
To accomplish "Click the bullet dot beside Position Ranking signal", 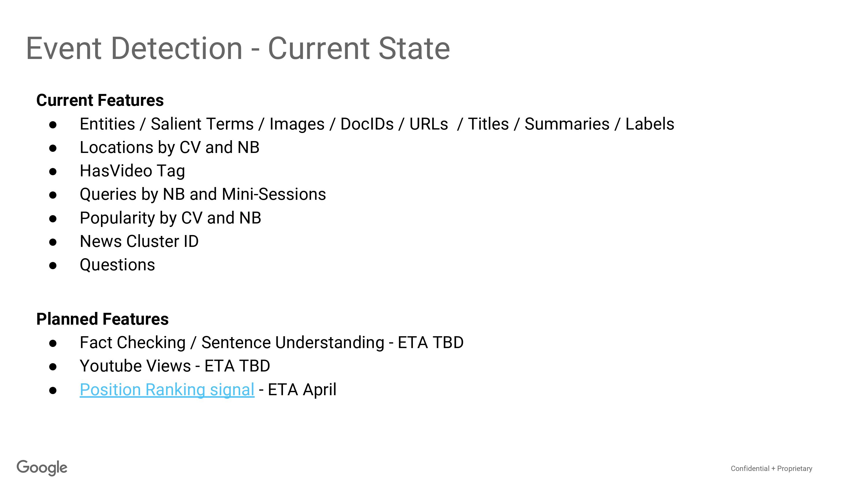I will (53, 390).
